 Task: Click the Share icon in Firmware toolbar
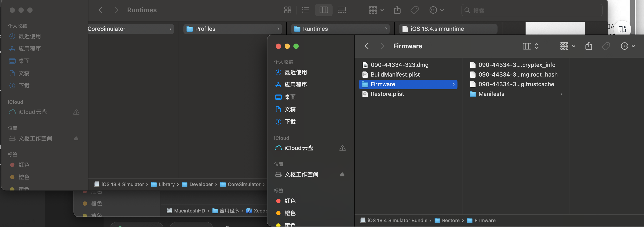(x=589, y=46)
